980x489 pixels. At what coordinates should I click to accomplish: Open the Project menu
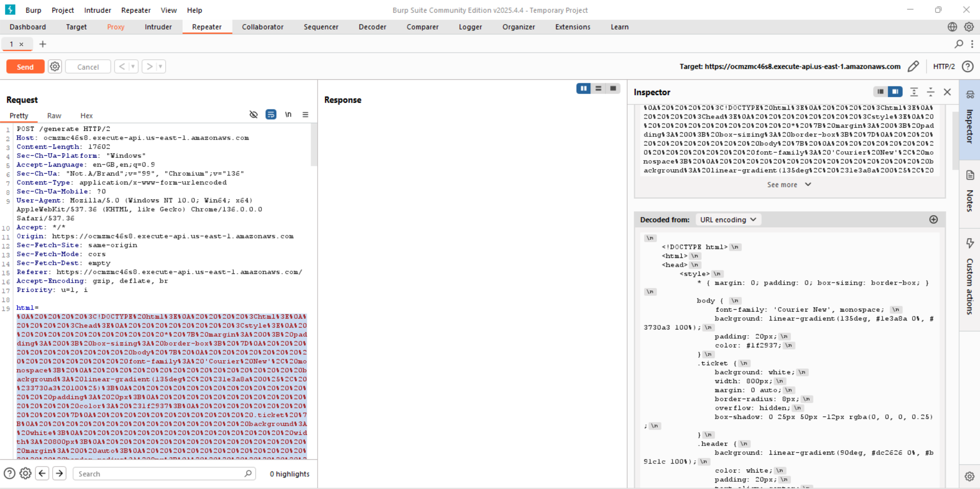(63, 10)
